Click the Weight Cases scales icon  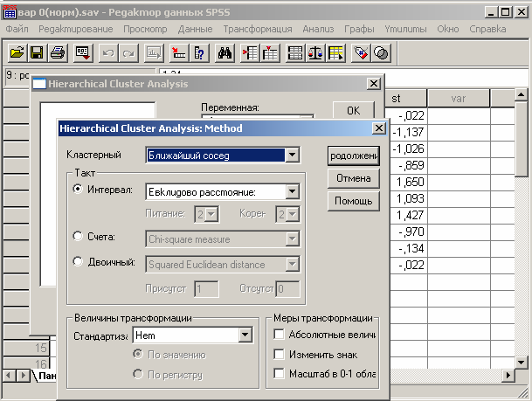315,53
